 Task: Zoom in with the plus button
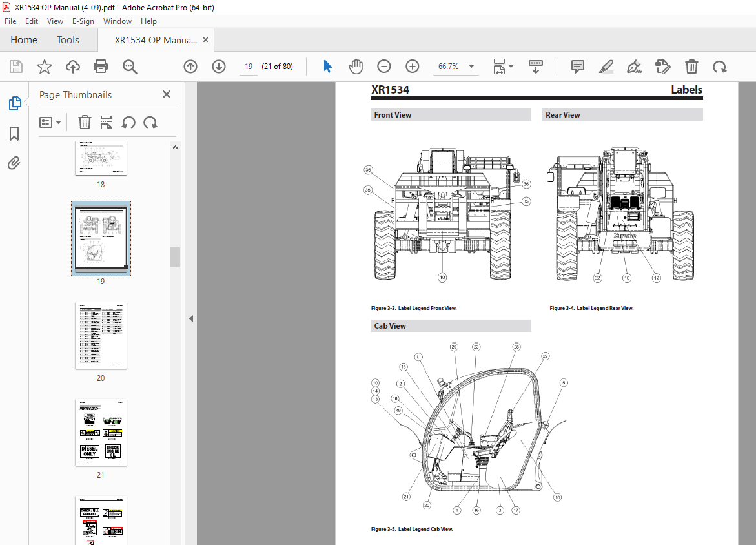[412, 66]
